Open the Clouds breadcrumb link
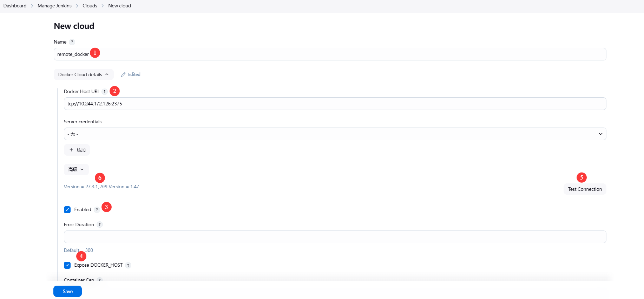644x299 pixels. (90, 6)
